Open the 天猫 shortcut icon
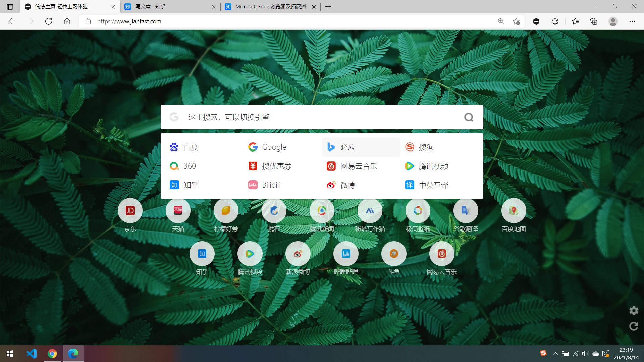Viewport: 644px width, 362px height. click(178, 210)
